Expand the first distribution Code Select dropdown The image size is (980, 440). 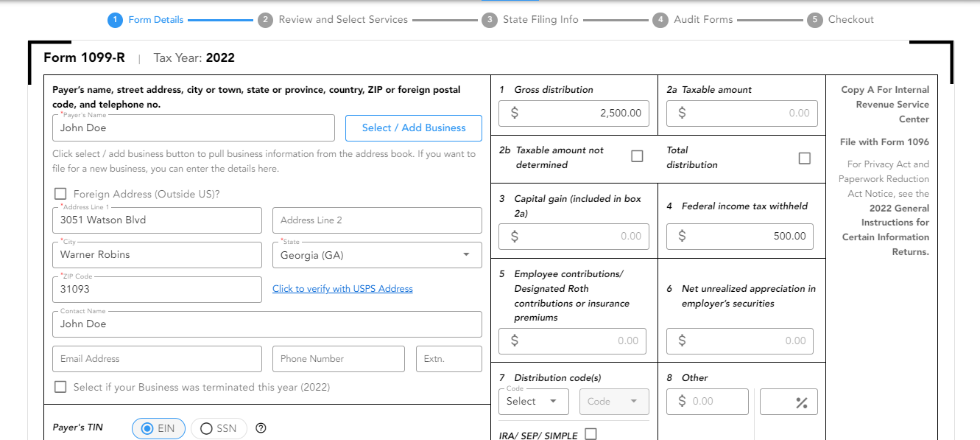pos(533,402)
